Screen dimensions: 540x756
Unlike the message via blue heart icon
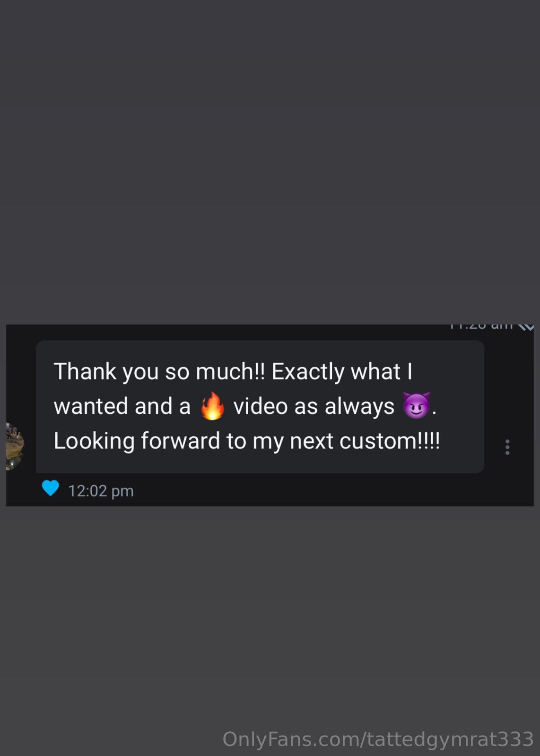(51, 488)
